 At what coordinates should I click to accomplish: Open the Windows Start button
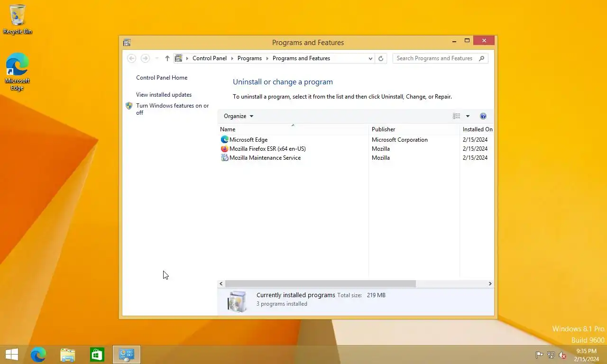[12, 355]
